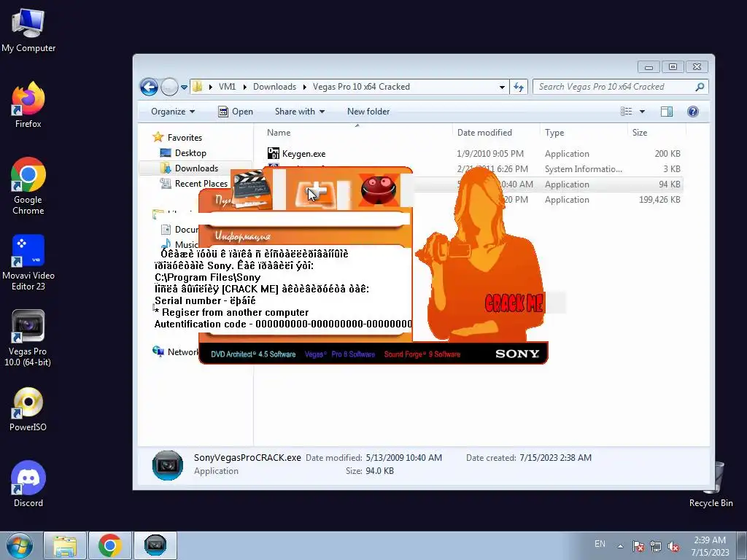Screen dimensions: 747x560
Task: Change view using the view icon
Action: coord(626,112)
